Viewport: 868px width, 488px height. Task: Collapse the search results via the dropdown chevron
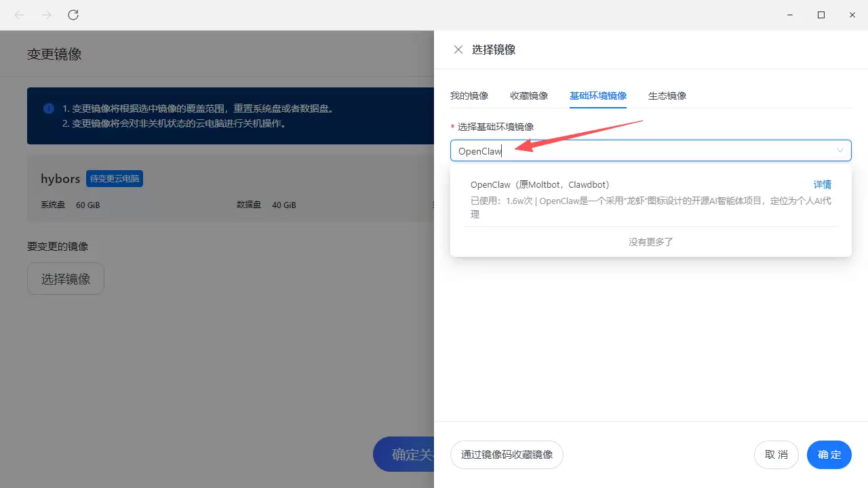tap(840, 150)
